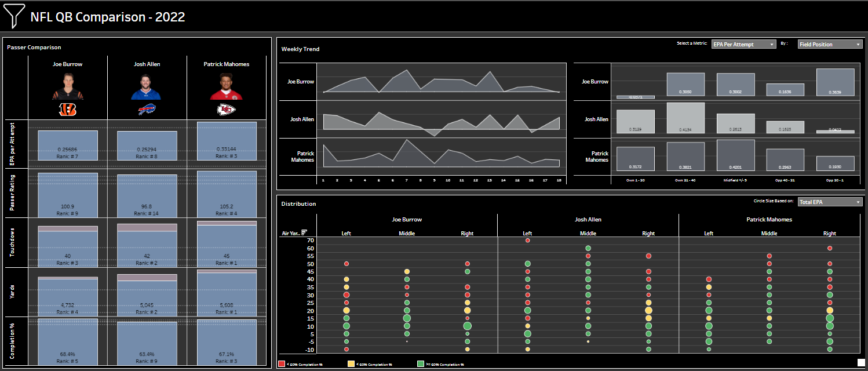Click Patrick Mahomes' headshot photo
The width and height of the screenshot is (868, 371).
point(227,86)
